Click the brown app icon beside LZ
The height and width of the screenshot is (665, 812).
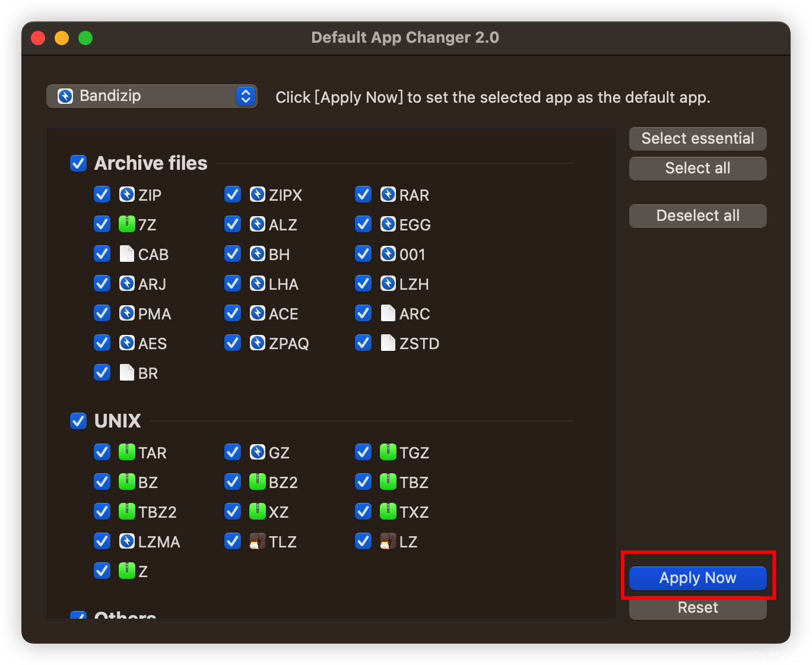point(388,541)
